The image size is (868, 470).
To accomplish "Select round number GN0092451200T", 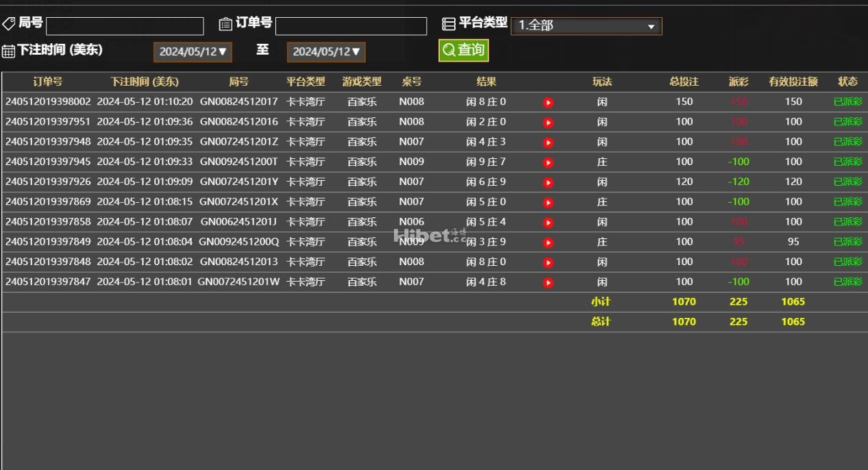I will click(x=239, y=162).
